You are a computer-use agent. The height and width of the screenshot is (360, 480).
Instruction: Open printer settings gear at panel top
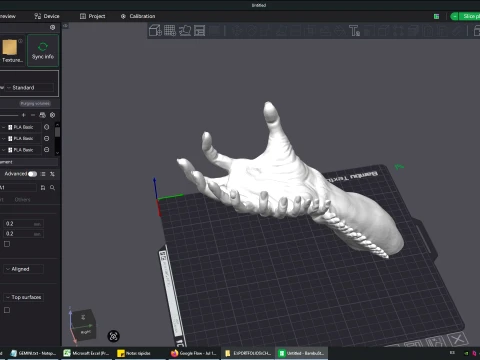pos(53,27)
